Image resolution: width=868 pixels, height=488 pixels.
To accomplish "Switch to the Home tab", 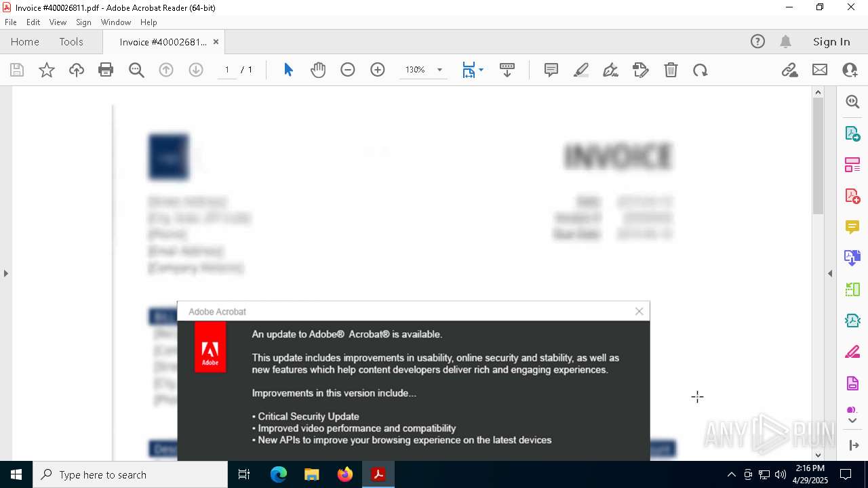I will (x=25, y=41).
